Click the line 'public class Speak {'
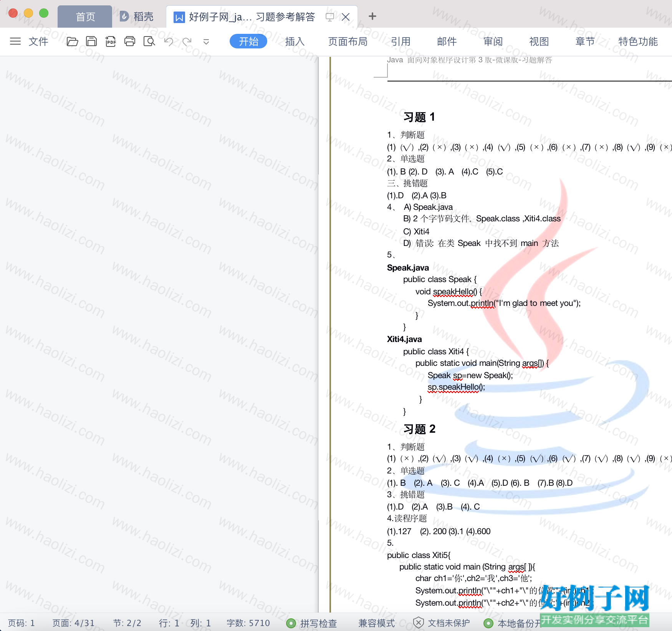672x631 pixels. [440, 279]
